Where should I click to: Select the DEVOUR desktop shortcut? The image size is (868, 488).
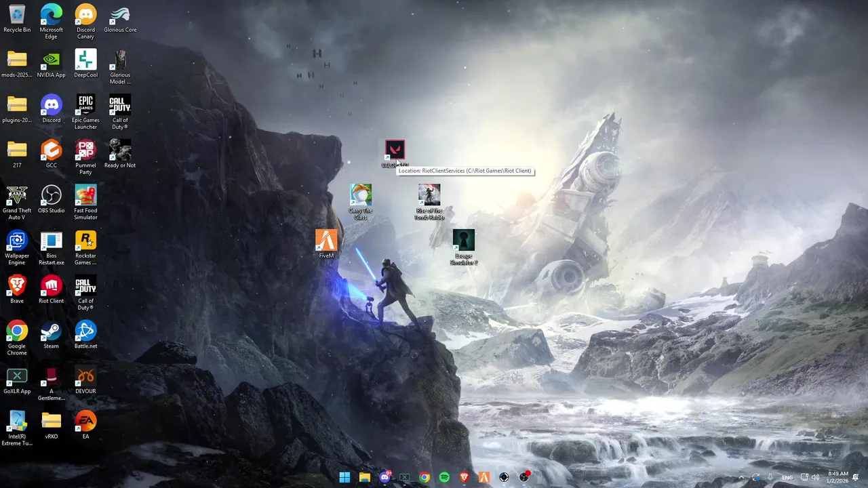click(x=85, y=380)
